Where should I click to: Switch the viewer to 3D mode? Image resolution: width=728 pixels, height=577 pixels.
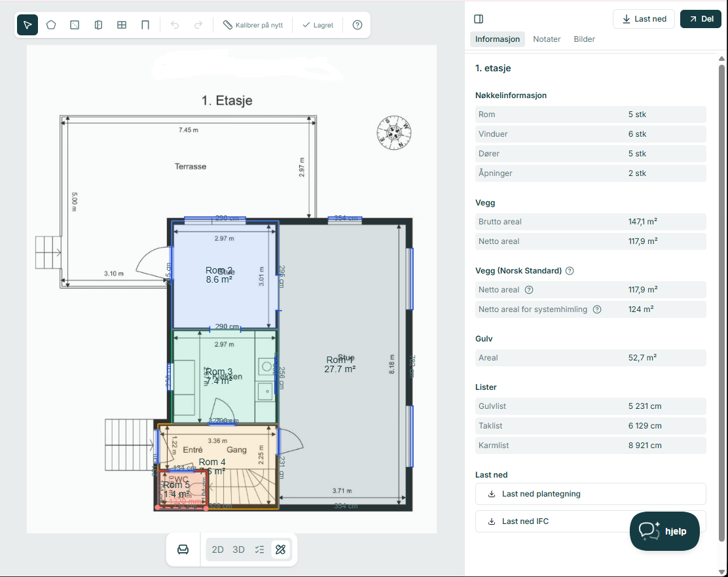pos(238,550)
